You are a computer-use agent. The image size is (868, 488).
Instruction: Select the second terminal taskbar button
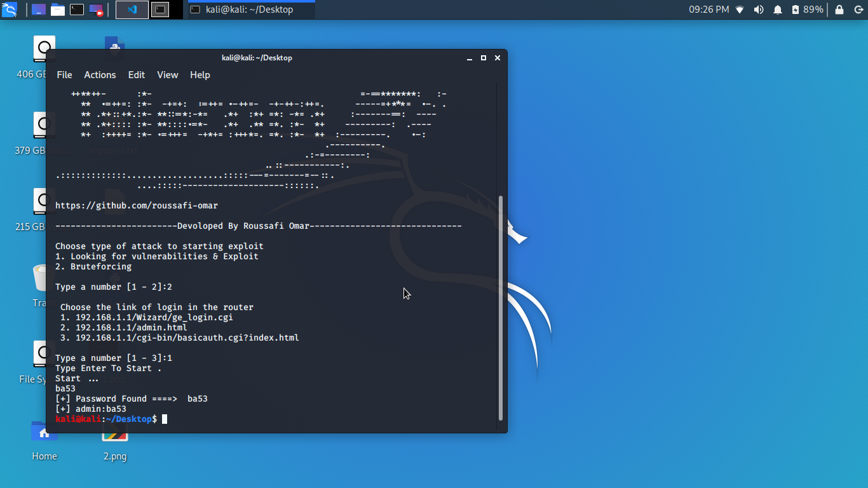pyautogui.click(x=160, y=10)
